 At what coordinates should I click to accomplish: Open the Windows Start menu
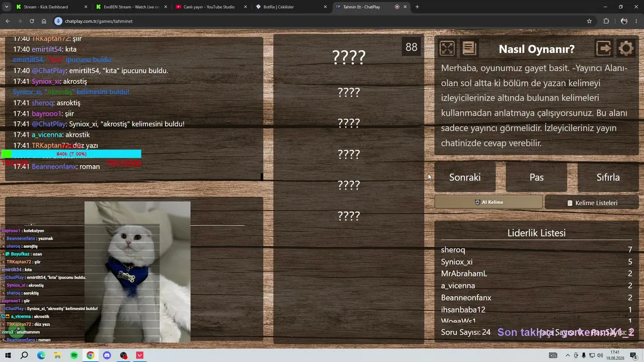pos(9,355)
